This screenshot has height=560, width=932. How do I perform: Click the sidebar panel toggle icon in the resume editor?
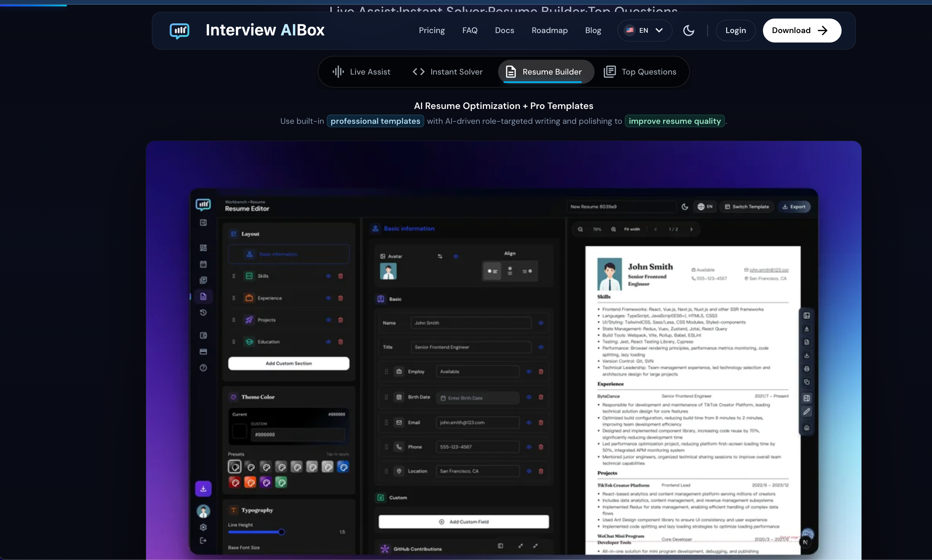pyautogui.click(x=203, y=223)
